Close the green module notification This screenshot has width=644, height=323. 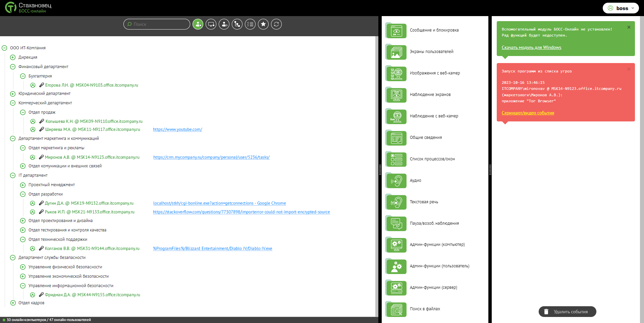coord(629,27)
